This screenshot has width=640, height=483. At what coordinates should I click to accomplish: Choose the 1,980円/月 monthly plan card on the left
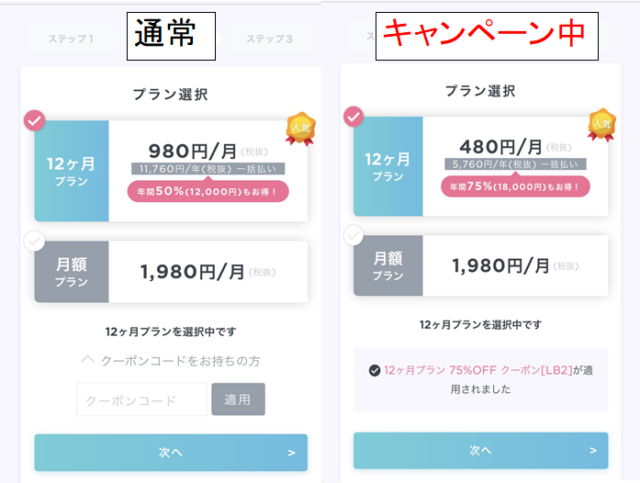point(171,272)
